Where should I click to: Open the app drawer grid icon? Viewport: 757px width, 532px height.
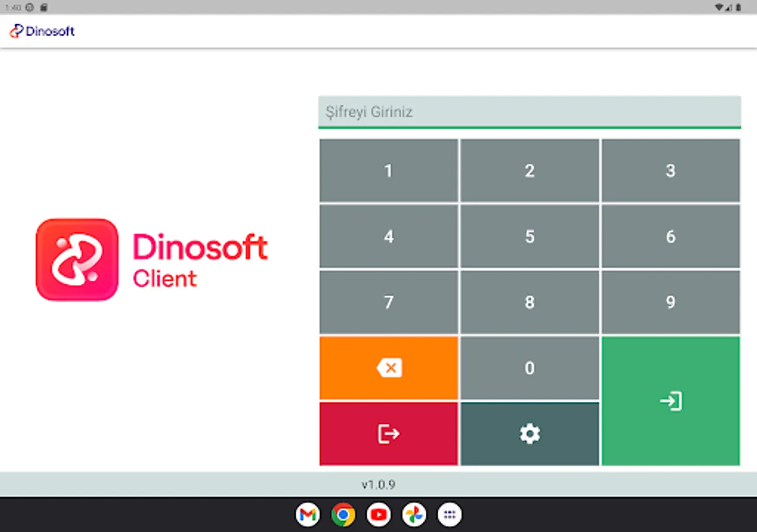coord(449,514)
